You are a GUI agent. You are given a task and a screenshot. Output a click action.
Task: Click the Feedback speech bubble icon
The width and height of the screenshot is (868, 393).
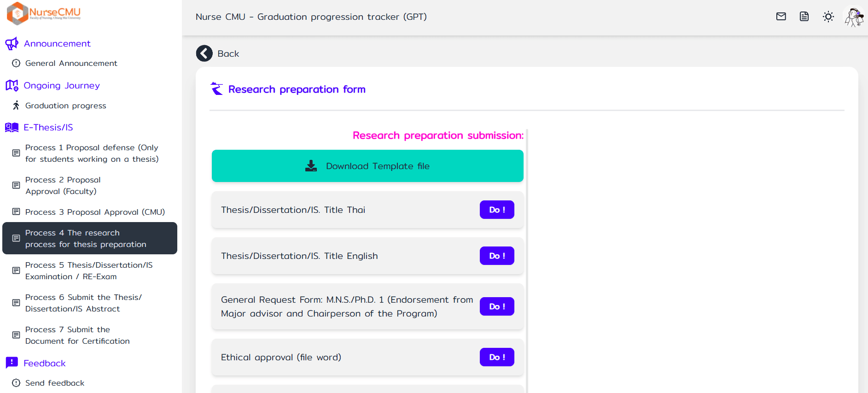coord(12,363)
